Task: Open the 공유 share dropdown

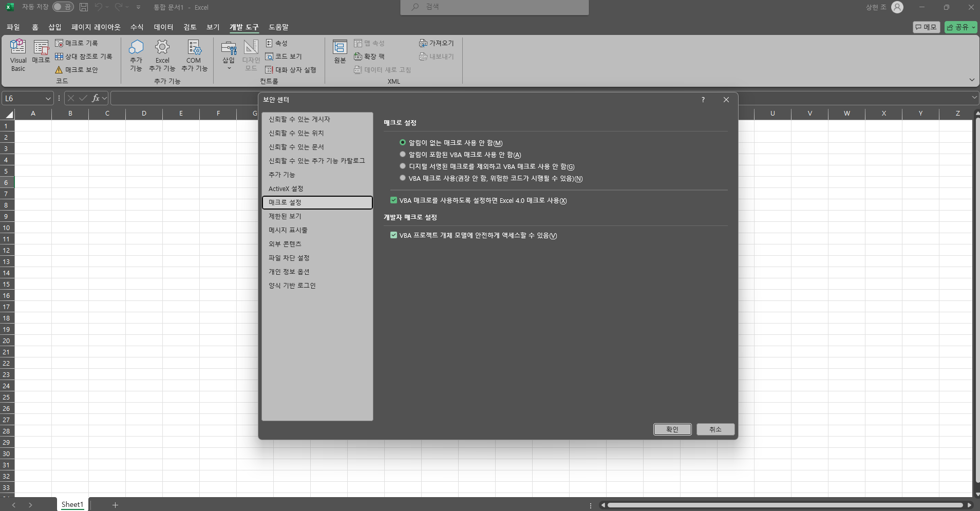Action: pos(960,27)
